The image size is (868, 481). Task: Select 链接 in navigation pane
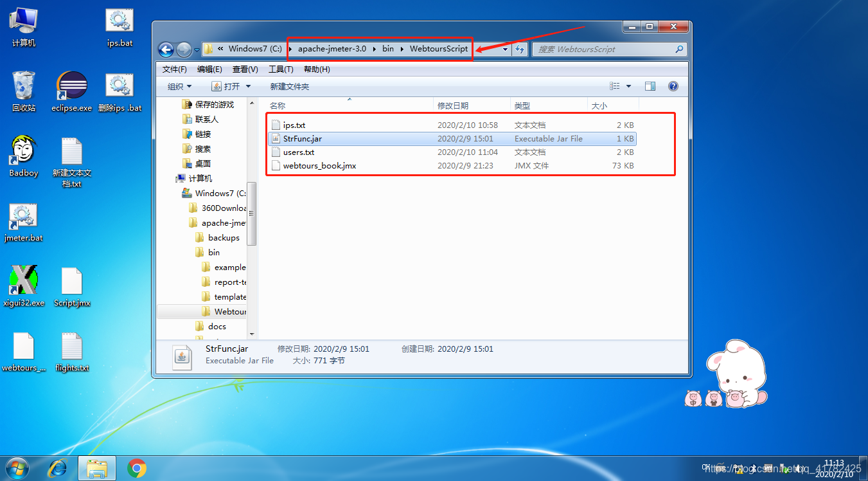203,134
